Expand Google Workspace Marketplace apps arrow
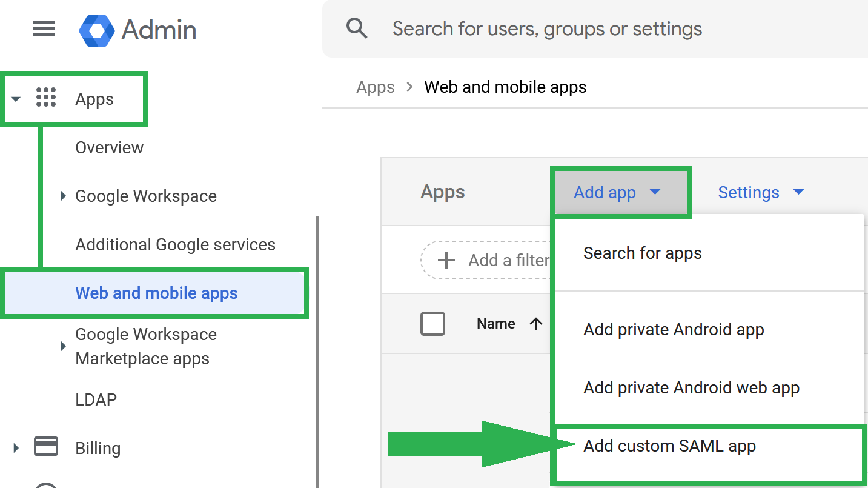 [63, 346]
